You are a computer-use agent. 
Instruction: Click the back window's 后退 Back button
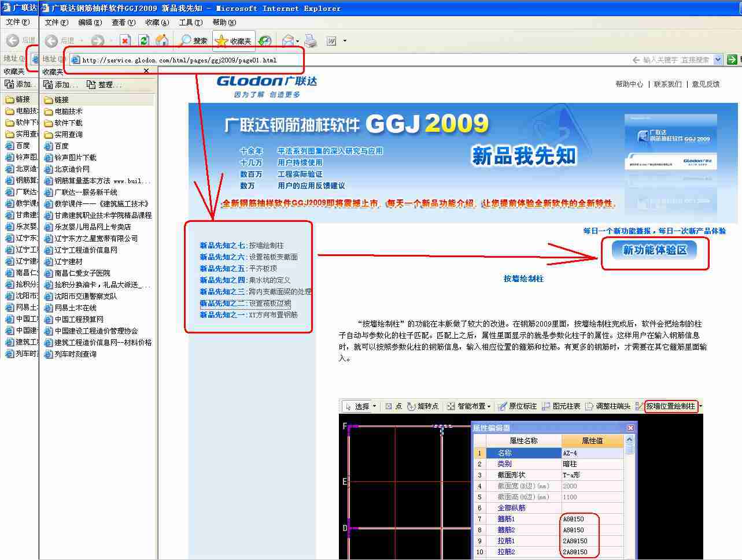click(x=21, y=40)
